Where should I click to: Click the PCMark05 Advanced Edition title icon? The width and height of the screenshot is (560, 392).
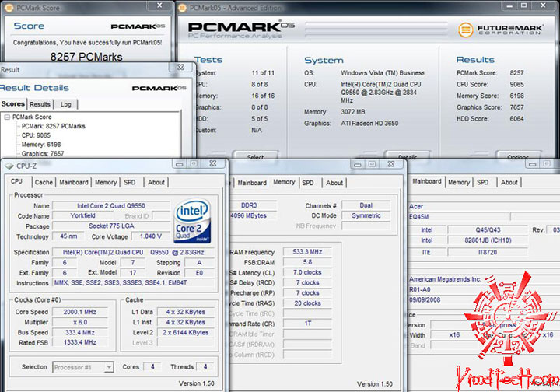pos(182,8)
